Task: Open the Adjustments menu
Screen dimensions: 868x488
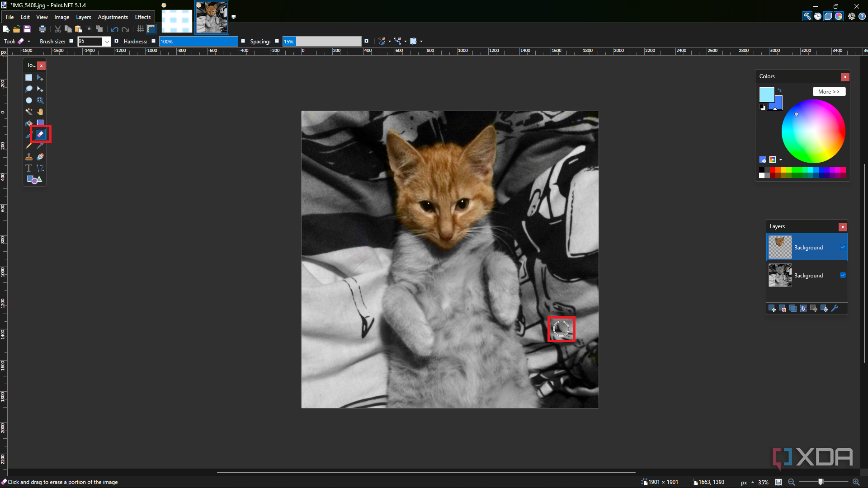Action: (113, 17)
